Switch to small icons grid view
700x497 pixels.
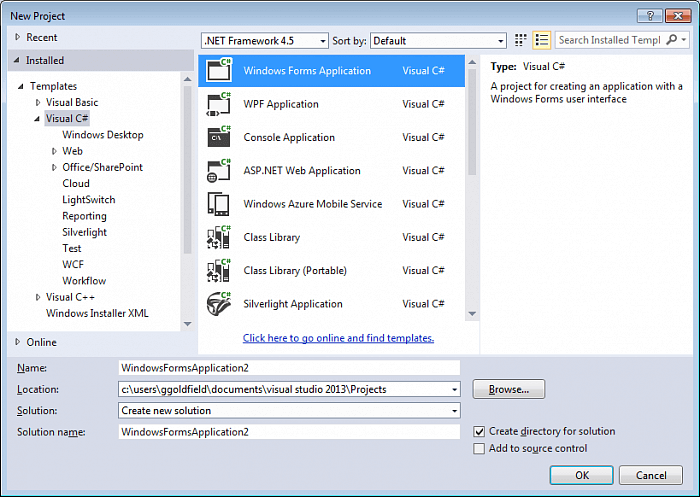point(521,40)
